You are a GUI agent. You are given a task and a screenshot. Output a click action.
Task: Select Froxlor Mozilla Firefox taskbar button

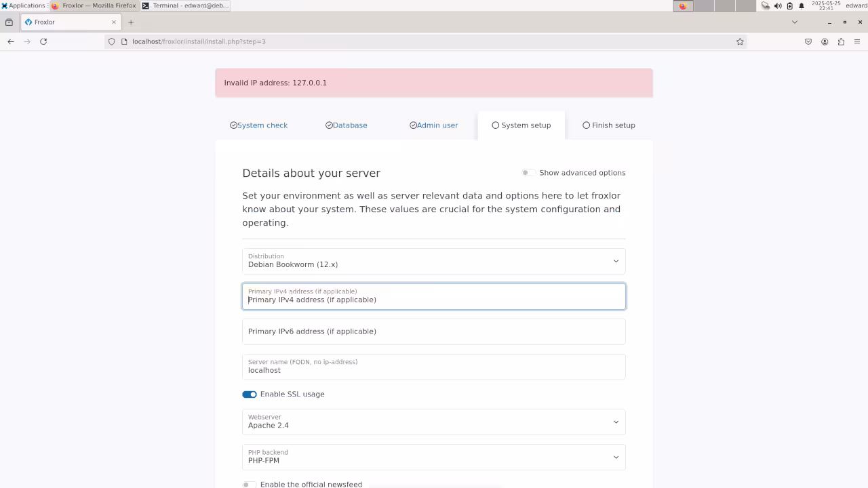[x=94, y=5]
